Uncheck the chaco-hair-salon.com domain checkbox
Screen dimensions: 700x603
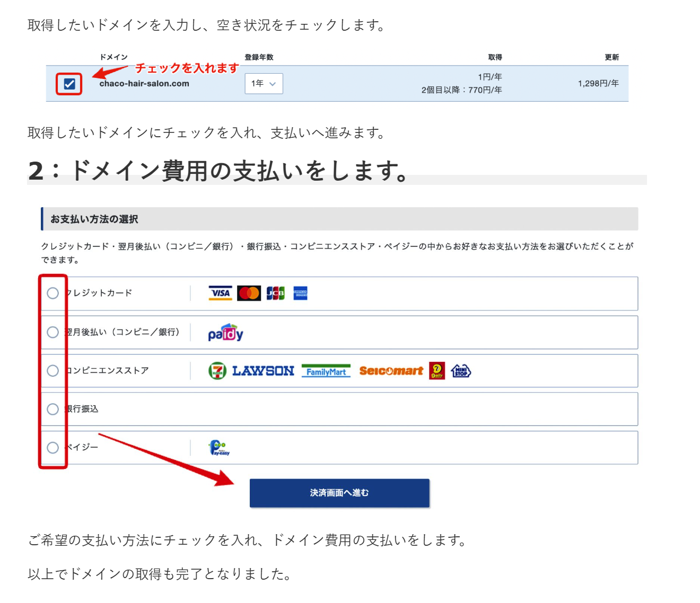coord(69,84)
